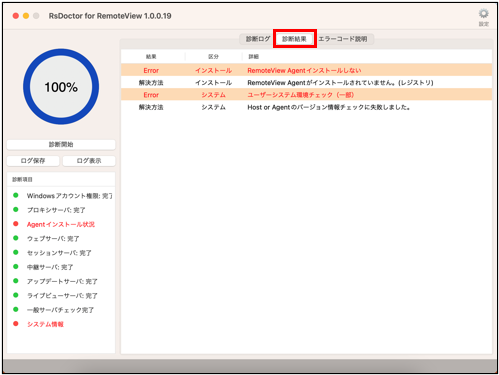Select red Agentインストール状況 item
The image size is (499, 375).
tap(61, 224)
